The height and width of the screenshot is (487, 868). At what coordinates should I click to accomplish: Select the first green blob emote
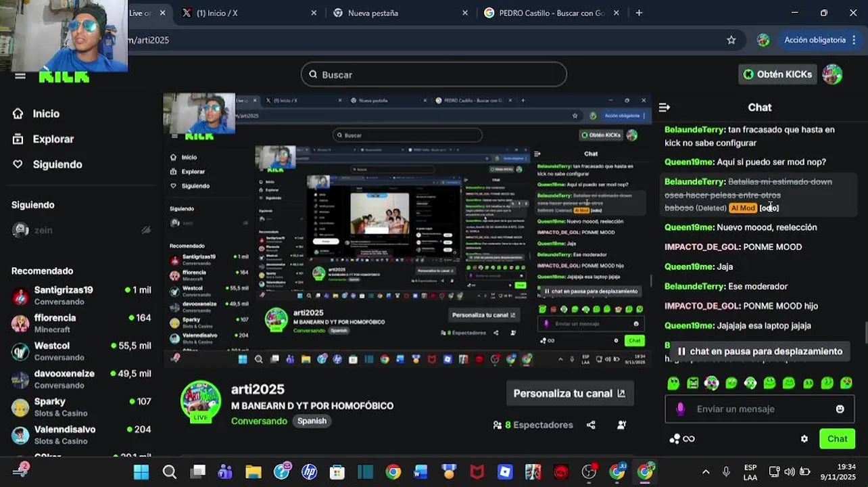pyautogui.click(x=673, y=384)
